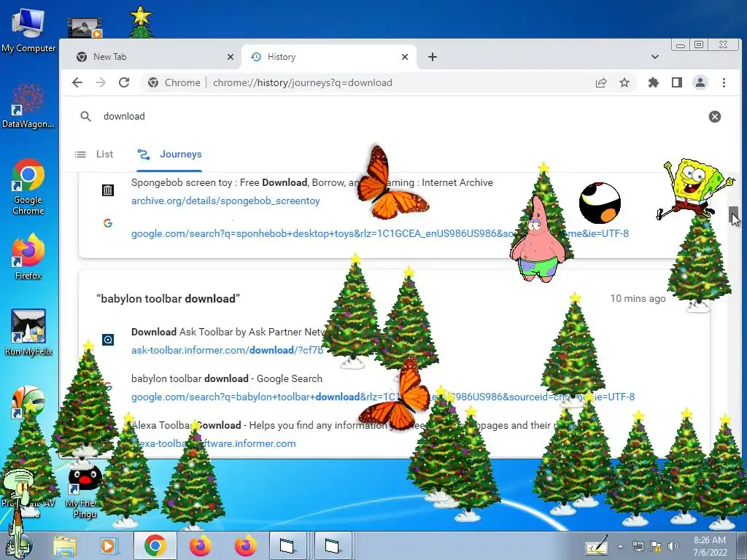Open the Chrome profile avatar
This screenshot has width=747, height=560.
tap(700, 82)
